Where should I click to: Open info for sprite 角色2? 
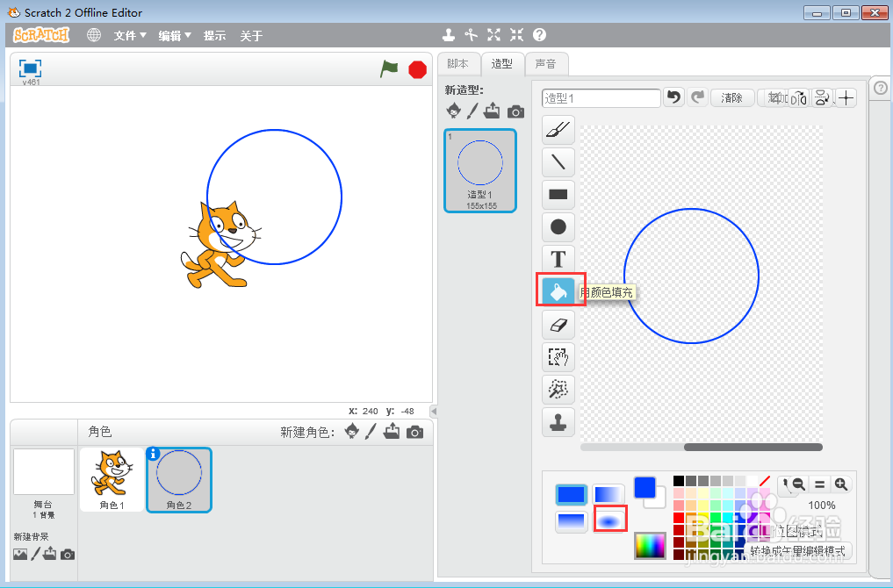coord(153,454)
